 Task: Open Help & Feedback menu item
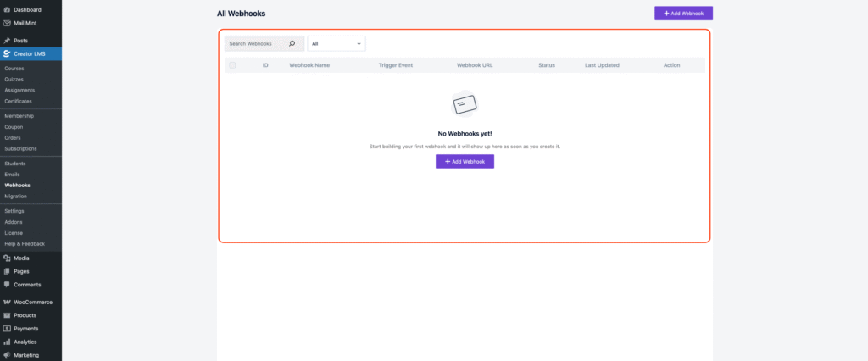25,243
